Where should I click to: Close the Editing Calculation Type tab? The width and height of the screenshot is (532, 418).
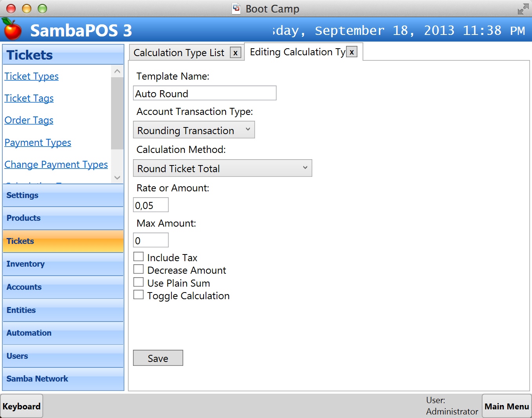tap(352, 52)
